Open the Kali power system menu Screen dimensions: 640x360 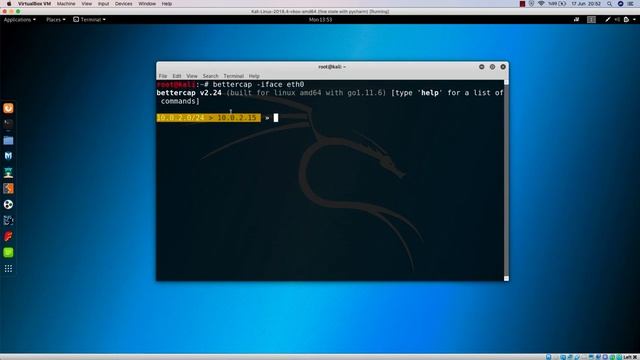click(x=629, y=20)
